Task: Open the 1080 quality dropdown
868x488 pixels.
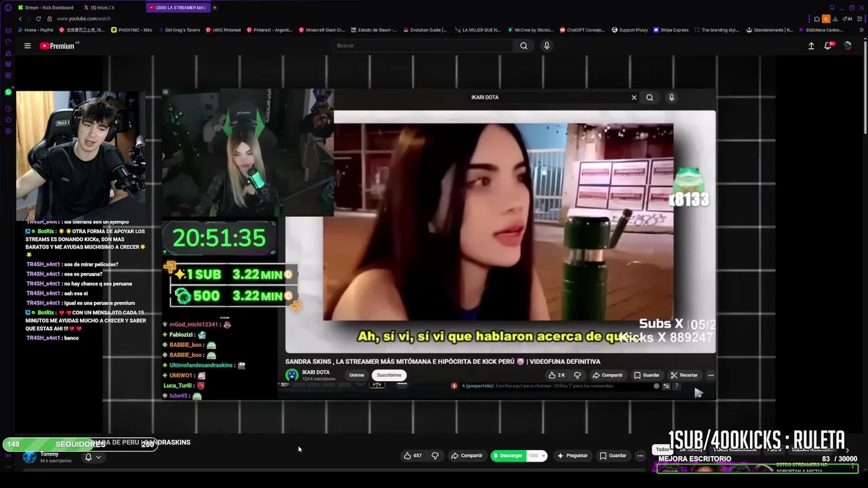Action: pyautogui.click(x=536, y=455)
